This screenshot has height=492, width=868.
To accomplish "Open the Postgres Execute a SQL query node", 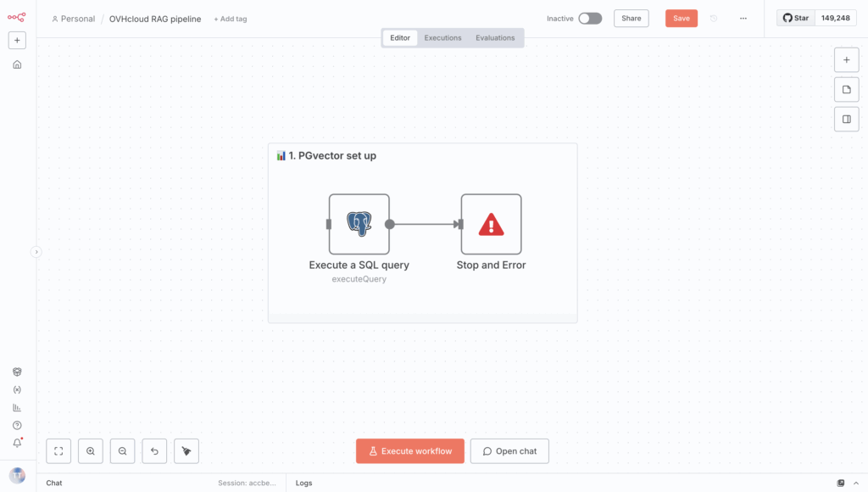I will click(x=359, y=224).
